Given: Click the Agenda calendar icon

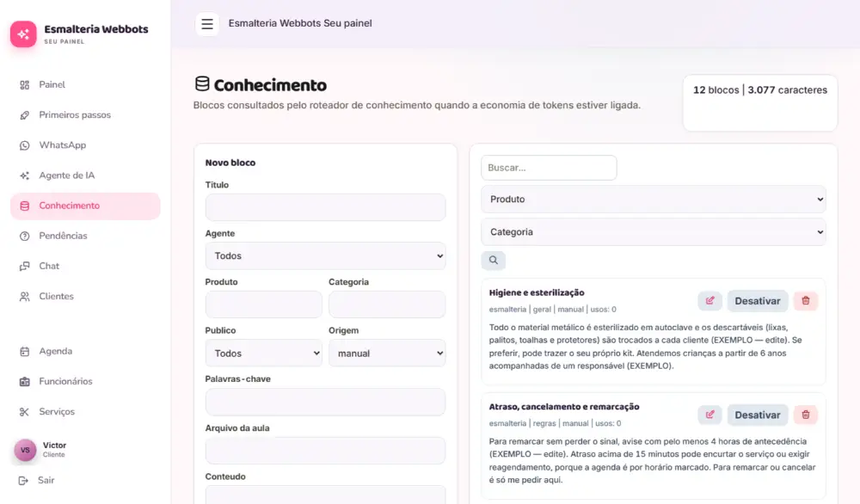Looking at the screenshot, I should point(25,351).
